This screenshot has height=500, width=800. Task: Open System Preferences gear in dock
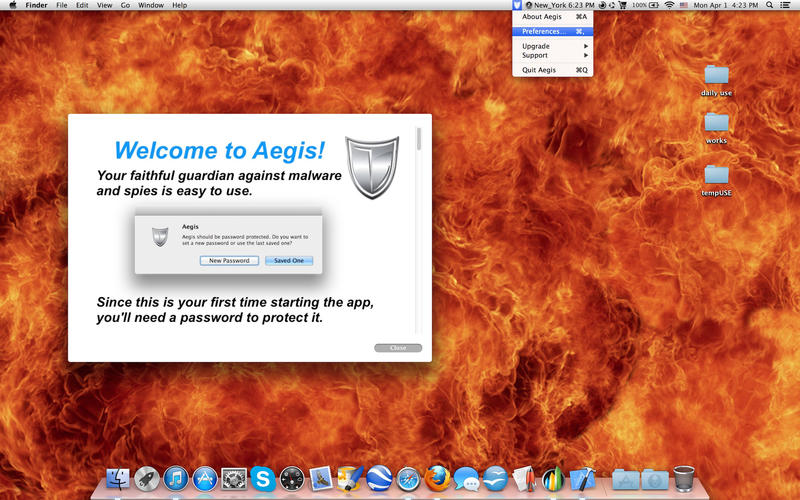pyautogui.click(x=234, y=479)
